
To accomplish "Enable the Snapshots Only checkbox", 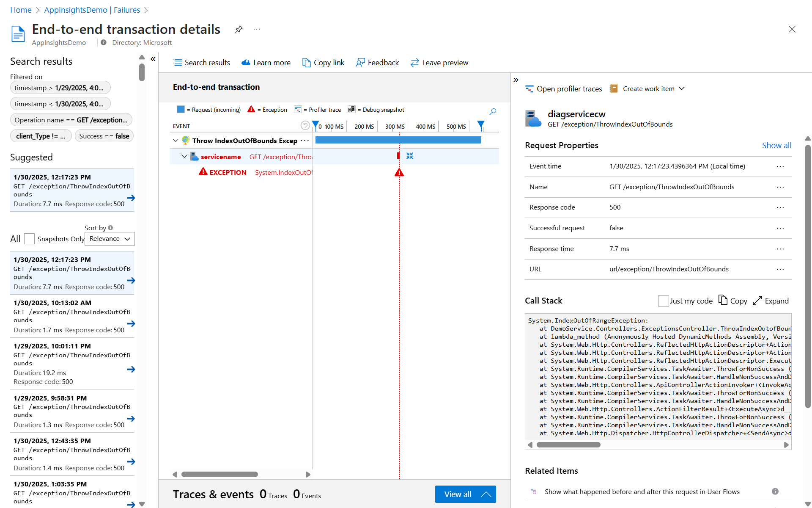I will click(29, 239).
